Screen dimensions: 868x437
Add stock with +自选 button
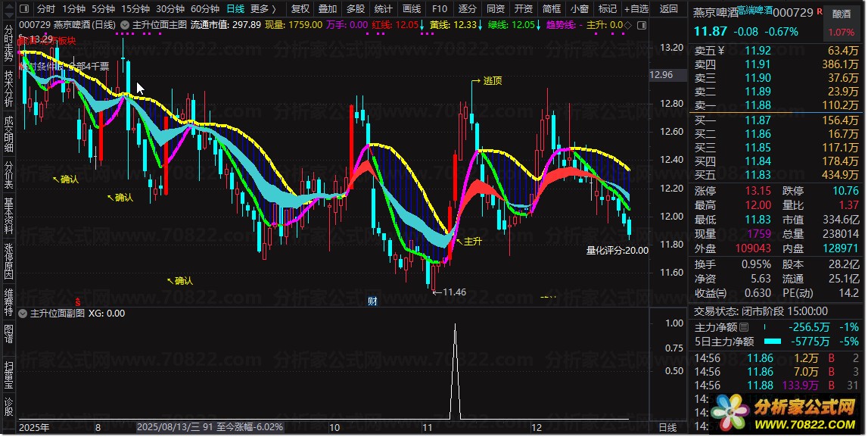(636, 9)
